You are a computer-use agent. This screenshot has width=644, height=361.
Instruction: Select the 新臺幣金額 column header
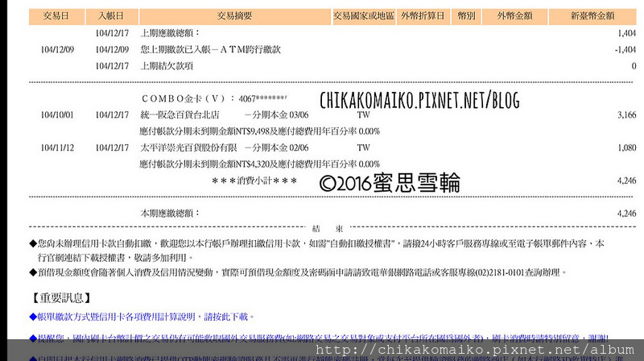pyautogui.click(x=592, y=16)
